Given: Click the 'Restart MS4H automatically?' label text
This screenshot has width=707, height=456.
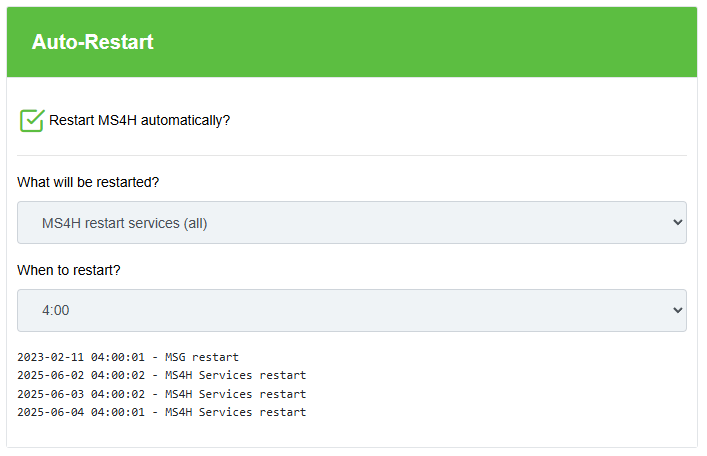Looking at the screenshot, I should tap(139, 121).
